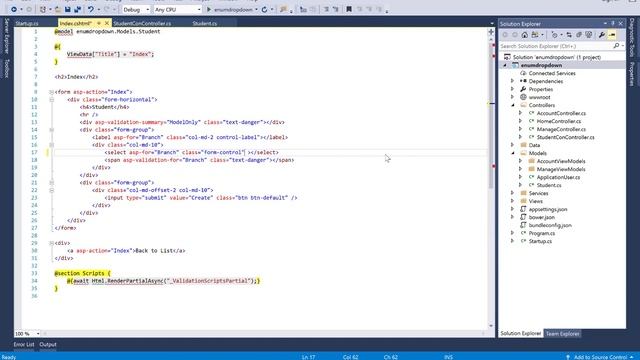The width and height of the screenshot is (640, 360).
Task: Toggle Preview Selected Items highlighted icon
Action: tap(612, 35)
